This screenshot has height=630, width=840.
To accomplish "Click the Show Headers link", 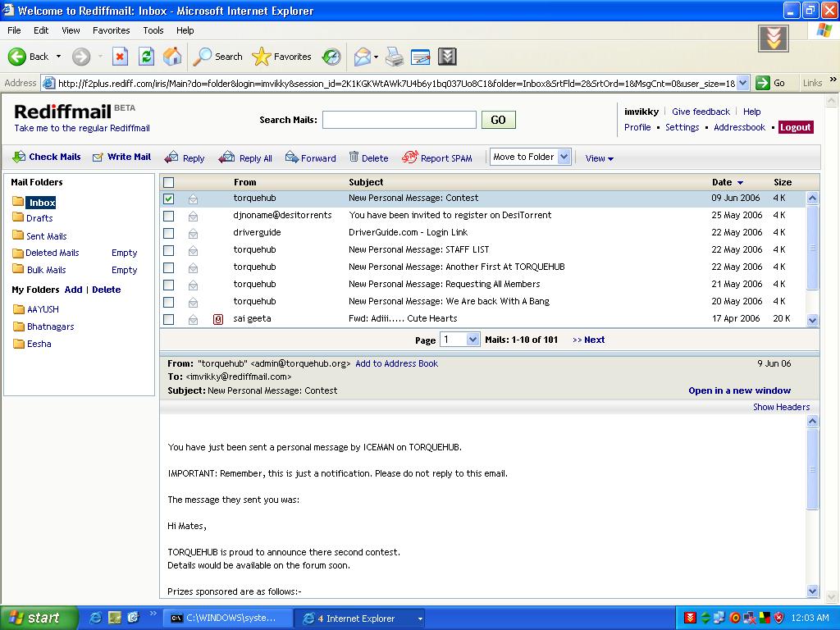I will pyautogui.click(x=781, y=407).
